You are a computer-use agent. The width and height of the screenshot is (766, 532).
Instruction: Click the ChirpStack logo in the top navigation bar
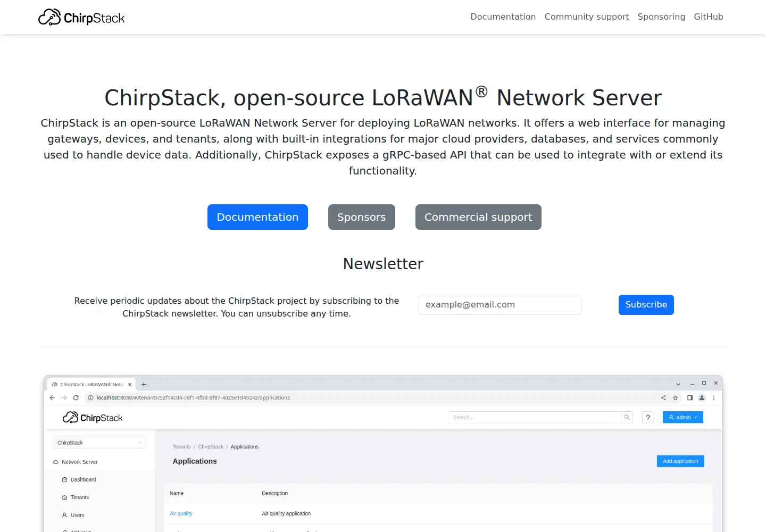(x=81, y=18)
